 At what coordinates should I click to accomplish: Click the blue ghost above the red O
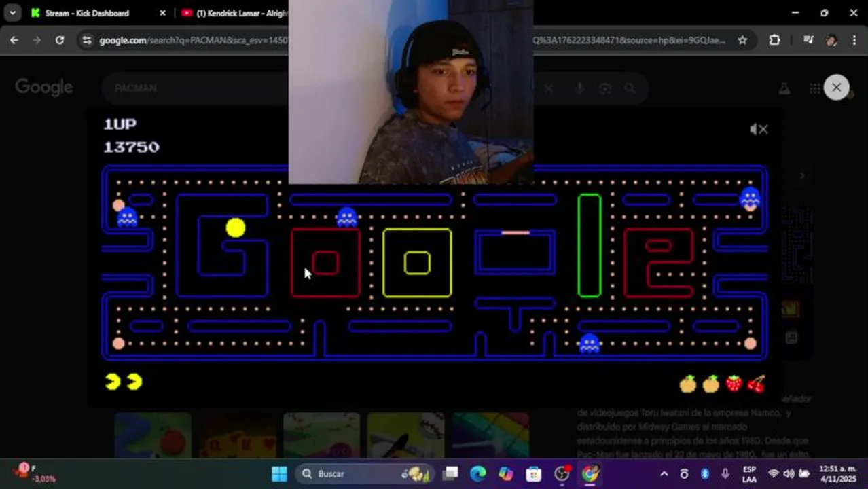tap(347, 217)
